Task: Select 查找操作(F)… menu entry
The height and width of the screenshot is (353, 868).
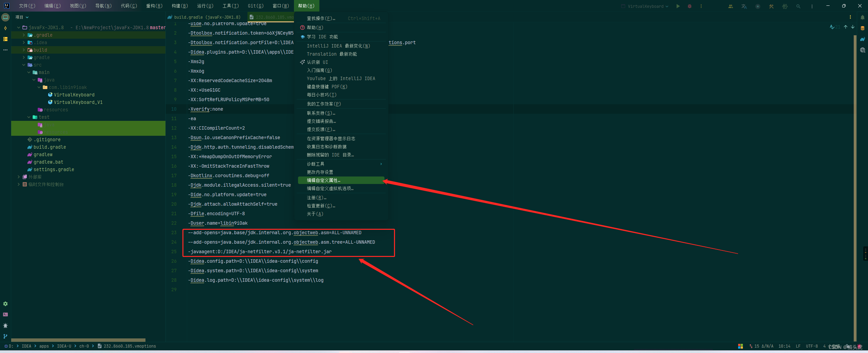Action: [341, 18]
